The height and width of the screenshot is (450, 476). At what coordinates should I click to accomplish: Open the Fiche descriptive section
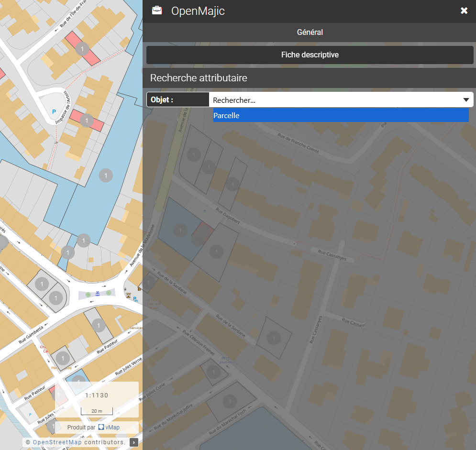310,55
